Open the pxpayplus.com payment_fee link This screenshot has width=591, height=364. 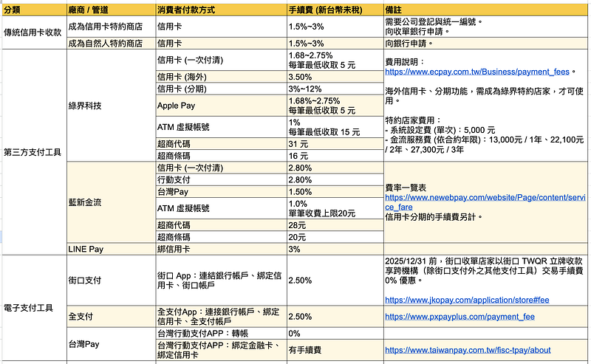[x=460, y=317]
